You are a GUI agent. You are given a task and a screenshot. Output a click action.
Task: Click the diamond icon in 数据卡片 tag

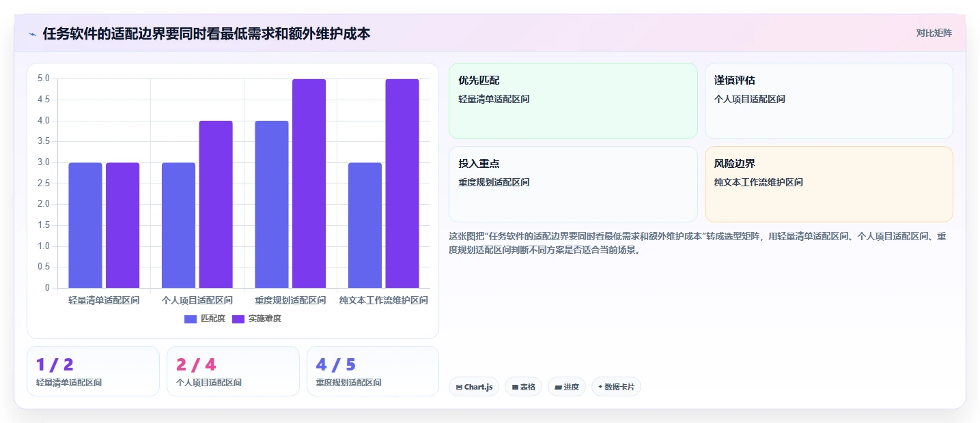(600, 387)
